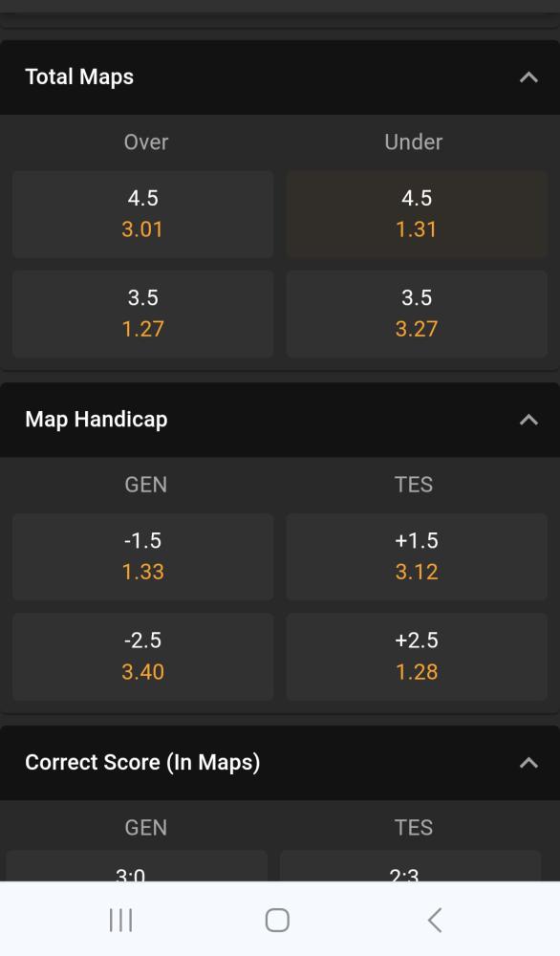Select Under 4.5 maps at 1.31
This screenshot has height=956, width=560.
tap(417, 214)
